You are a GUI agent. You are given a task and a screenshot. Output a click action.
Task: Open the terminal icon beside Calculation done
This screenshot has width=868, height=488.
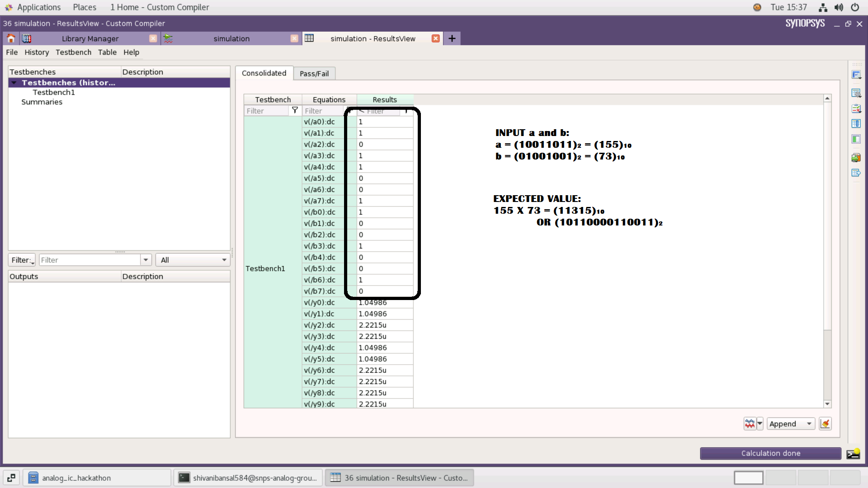[x=854, y=453]
